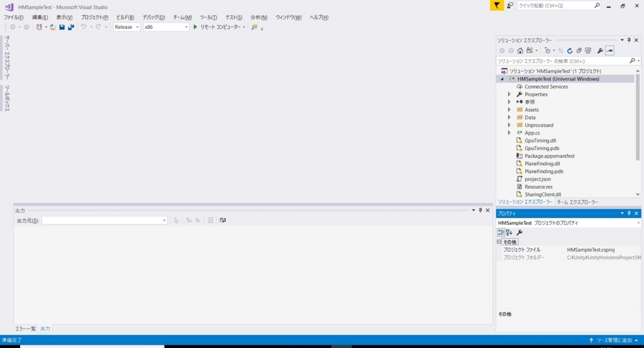Pin the Output panel
The image size is (644, 348).
pos(480,210)
